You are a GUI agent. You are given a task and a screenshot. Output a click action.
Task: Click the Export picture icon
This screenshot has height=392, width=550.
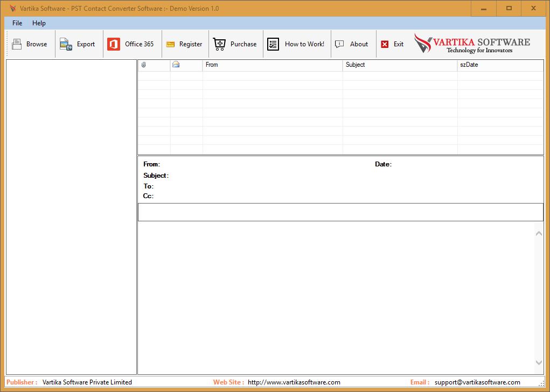pyautogui.click(x=66, y=44)
